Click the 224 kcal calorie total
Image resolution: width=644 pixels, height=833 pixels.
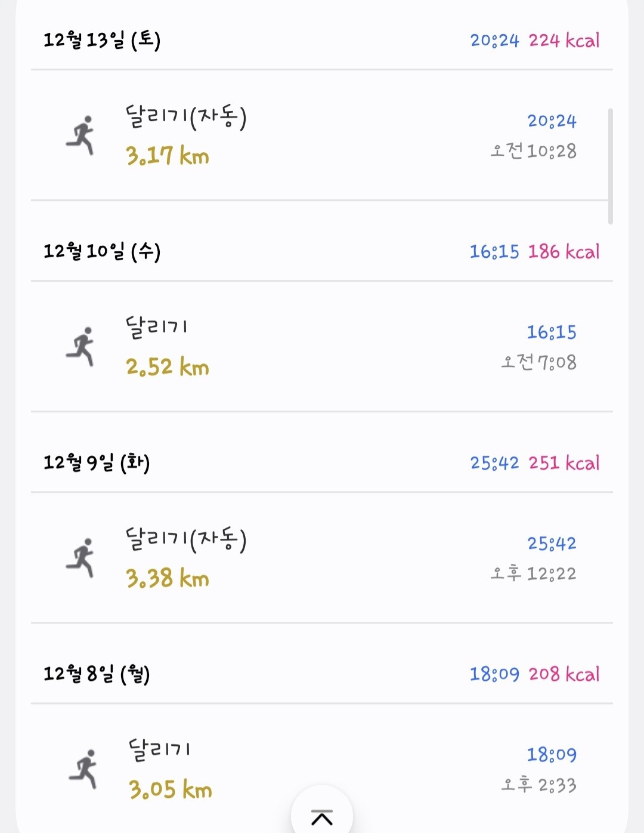click(564, 41)
